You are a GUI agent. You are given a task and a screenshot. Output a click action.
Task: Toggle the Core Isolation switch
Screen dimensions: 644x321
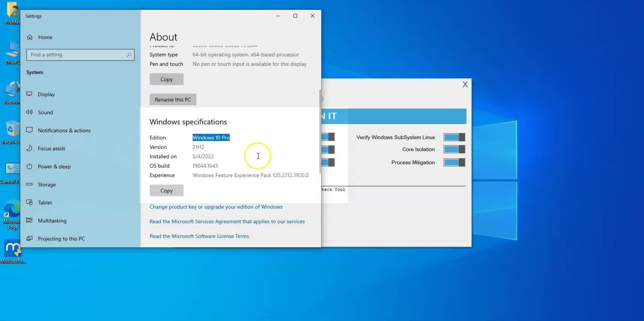click(x=454, y=149)
